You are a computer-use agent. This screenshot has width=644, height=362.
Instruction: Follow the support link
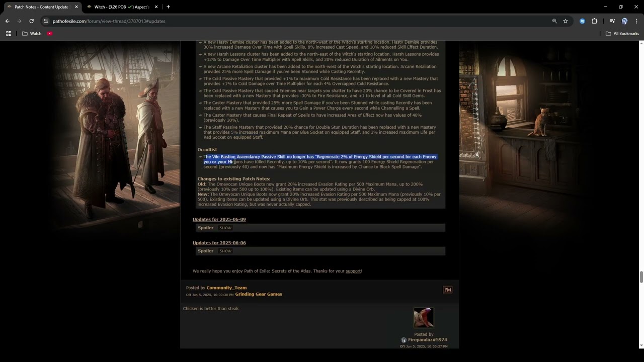353,271
